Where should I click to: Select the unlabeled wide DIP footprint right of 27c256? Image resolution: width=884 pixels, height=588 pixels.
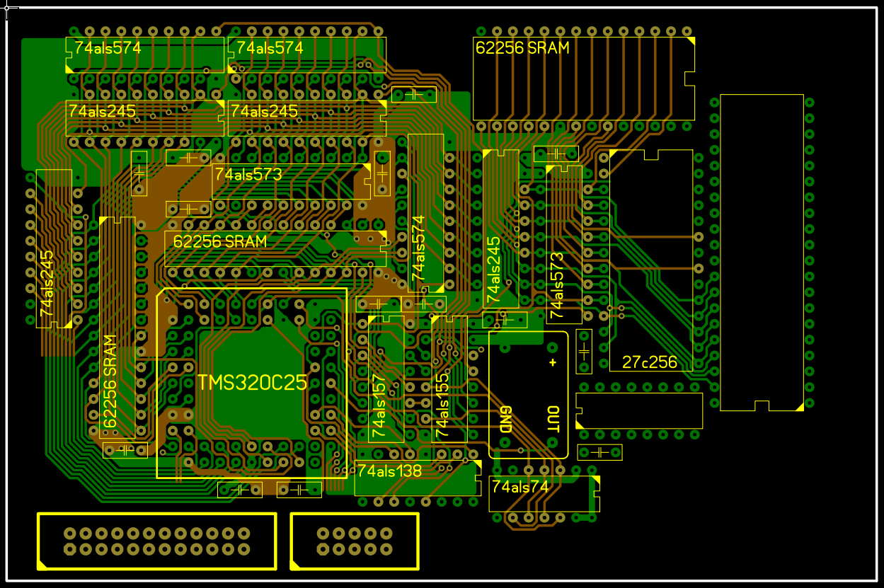(762, 252)
